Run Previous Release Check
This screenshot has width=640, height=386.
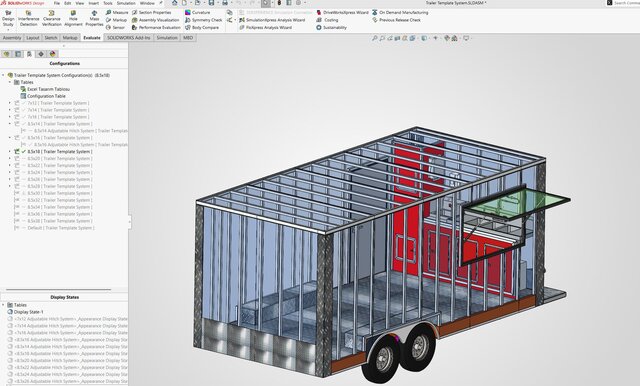pyautogui.click(x=396, y=20)
